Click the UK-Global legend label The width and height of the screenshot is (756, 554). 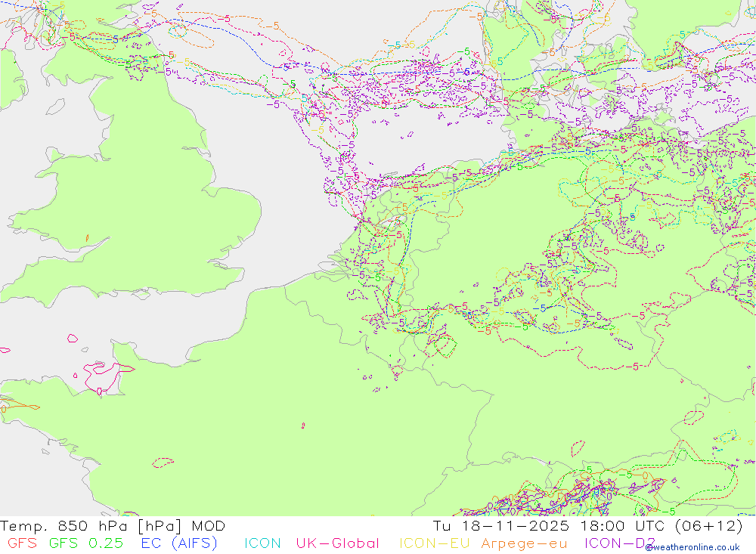337,543
